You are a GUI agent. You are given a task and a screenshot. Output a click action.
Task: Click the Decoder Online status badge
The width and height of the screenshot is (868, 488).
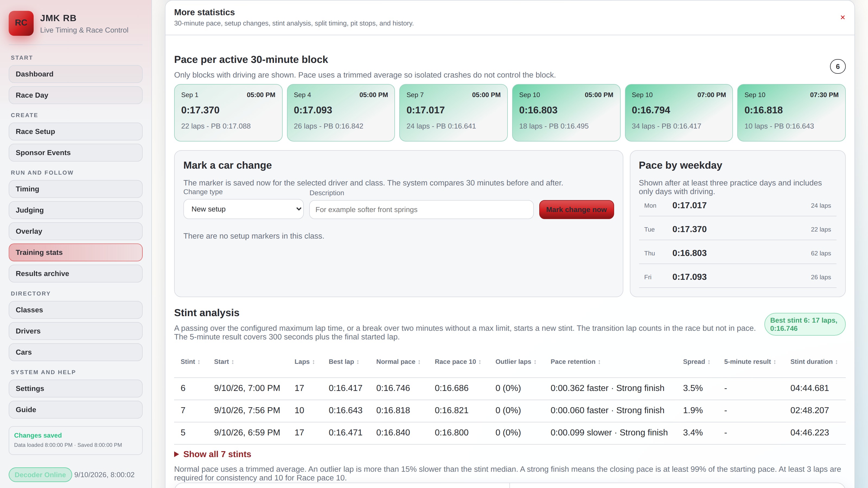(x=40, y=475)
